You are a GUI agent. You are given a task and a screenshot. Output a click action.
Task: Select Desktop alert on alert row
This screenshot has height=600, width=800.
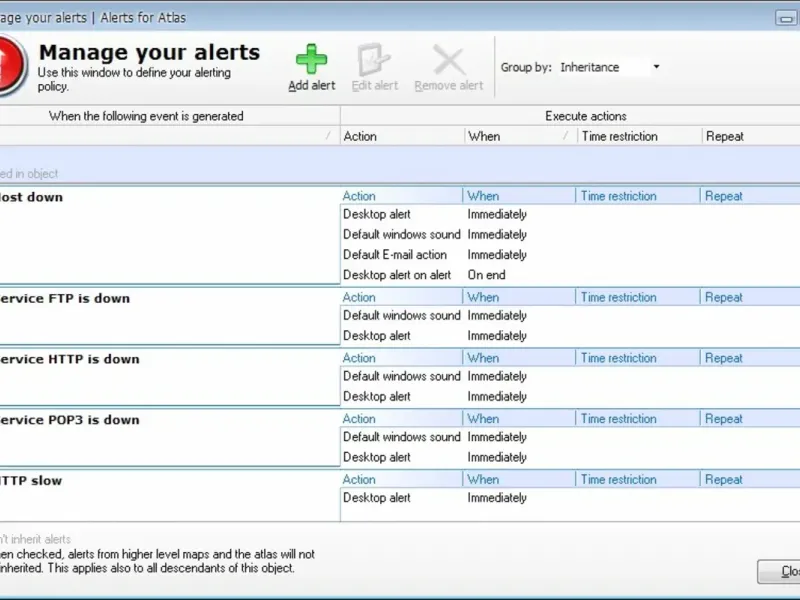click(397, 275)
